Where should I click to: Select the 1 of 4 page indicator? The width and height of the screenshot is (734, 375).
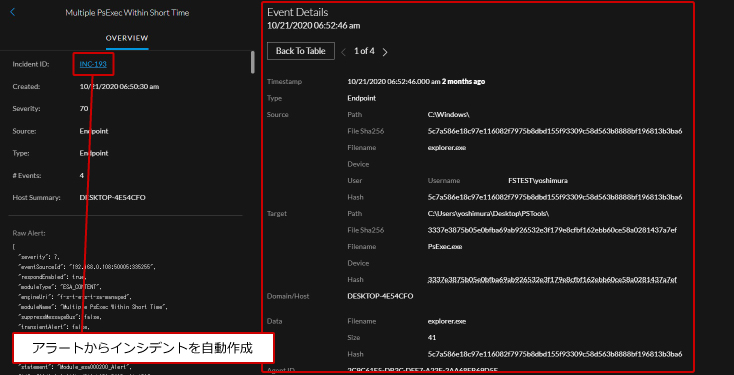coord(364,51)
